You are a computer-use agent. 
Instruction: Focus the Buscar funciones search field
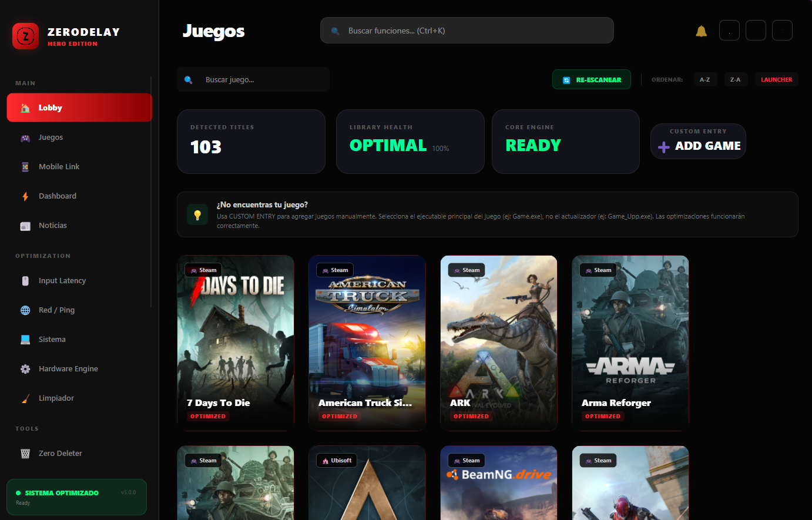pyautogui.click(x=467, y=31)
